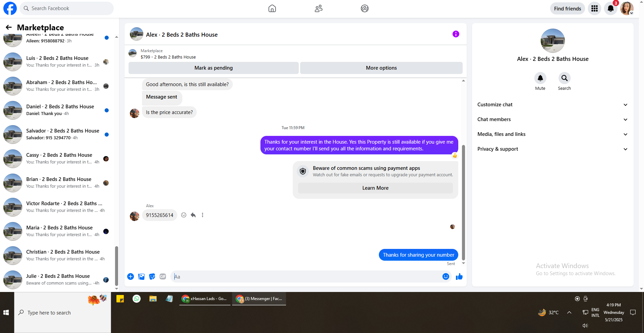Click the ENG INTL language indicator
Screen dimensions: 644x333
595,312
